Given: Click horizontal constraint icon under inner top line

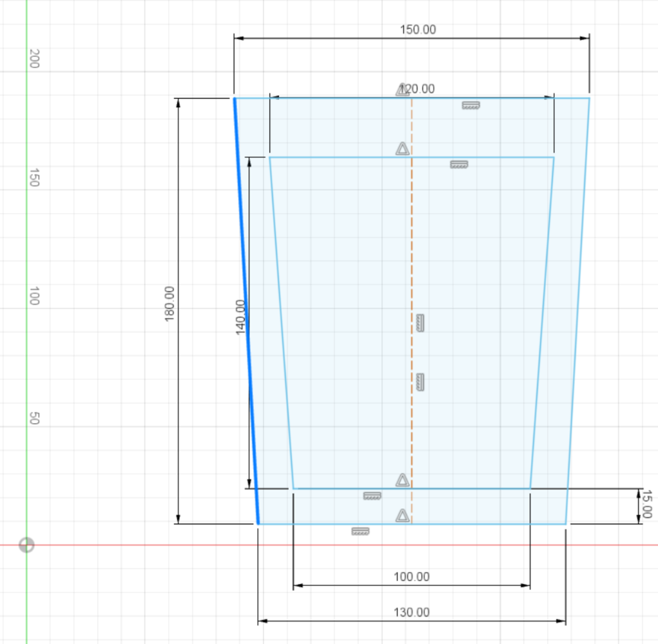Looking at the screenshot, I should click(459, 165).
